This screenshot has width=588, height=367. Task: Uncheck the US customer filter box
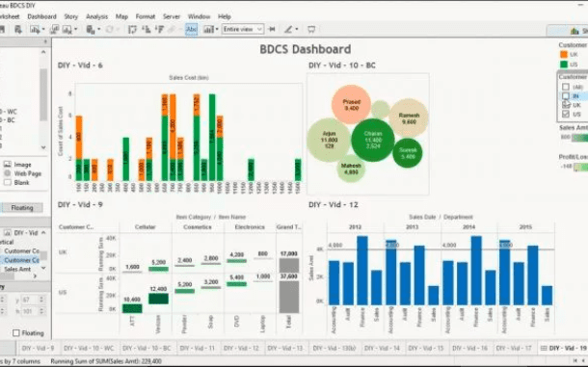click(x=566, y=114)
